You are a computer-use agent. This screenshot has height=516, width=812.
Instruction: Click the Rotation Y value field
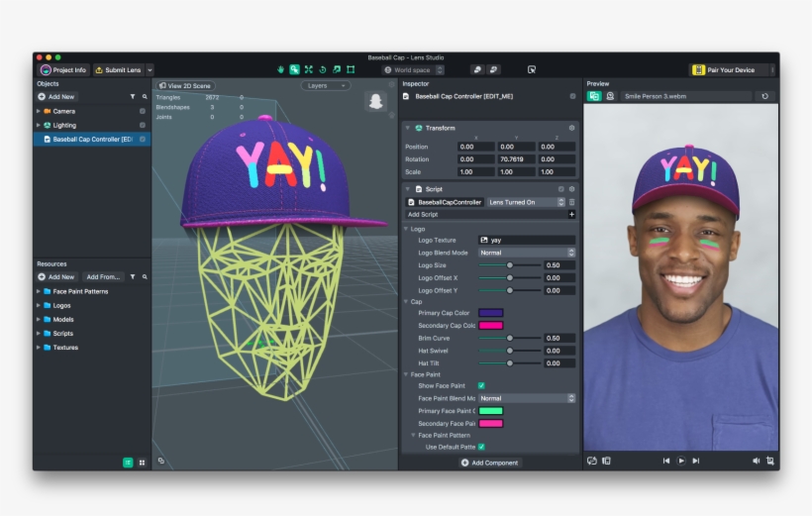click(x=517, y=158)
